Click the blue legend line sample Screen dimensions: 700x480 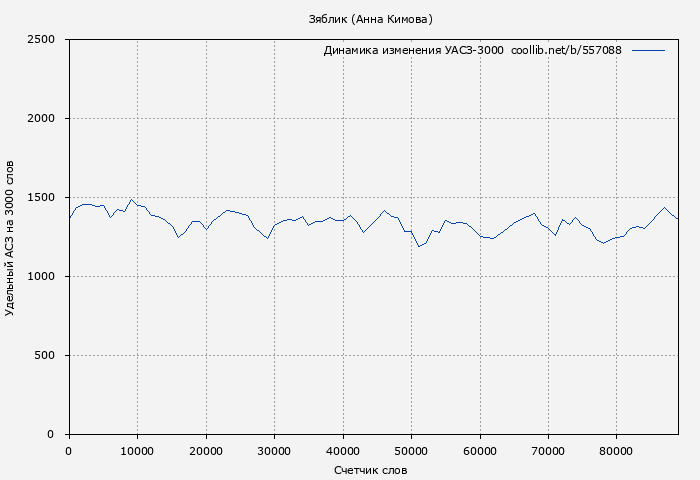648,50
